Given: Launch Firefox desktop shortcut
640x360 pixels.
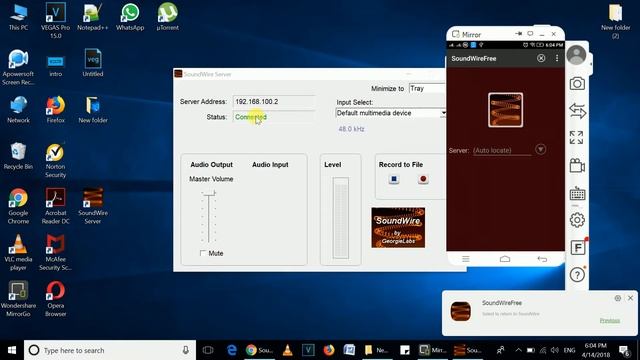Looking at the screenshot, I should (x=56, y=110).
